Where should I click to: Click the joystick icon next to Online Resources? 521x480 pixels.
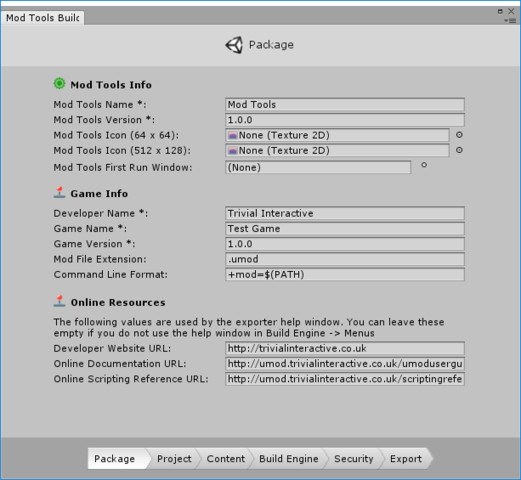tap(59, 301)
